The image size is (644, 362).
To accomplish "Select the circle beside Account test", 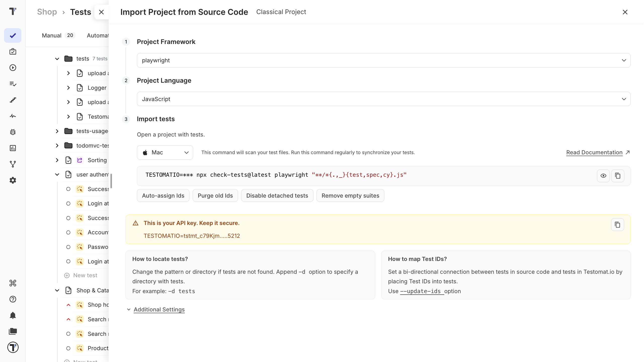I will [68, 233].
